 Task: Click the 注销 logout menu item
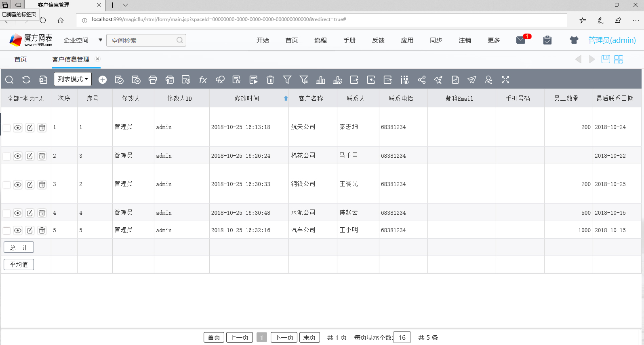(x=465, y=40)
